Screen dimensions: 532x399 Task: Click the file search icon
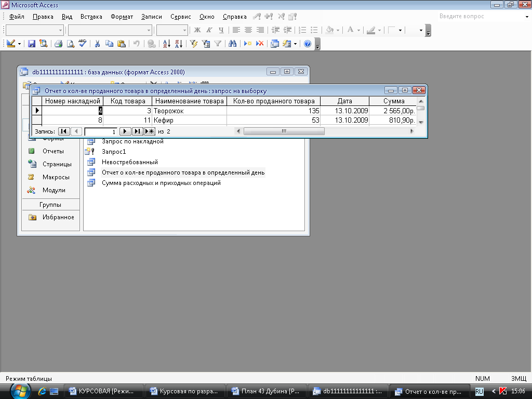[x=44, y=44]
